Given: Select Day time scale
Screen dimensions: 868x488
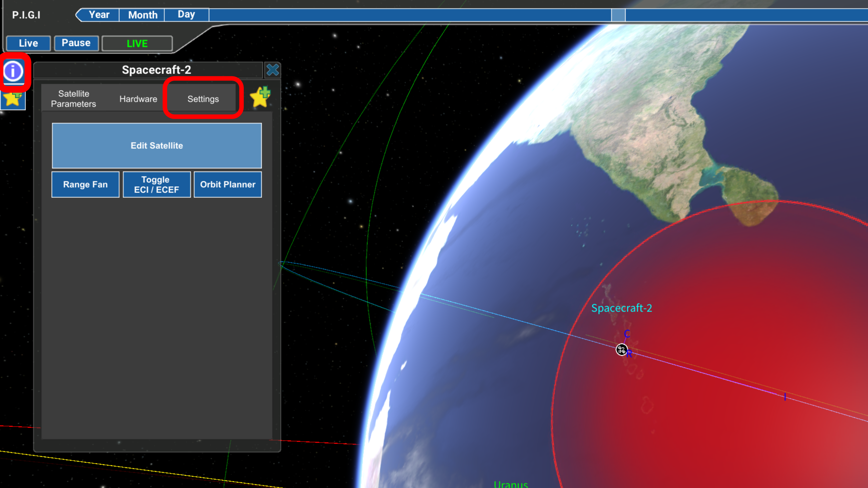Looking at the screenshot, I should click(186, 15).
